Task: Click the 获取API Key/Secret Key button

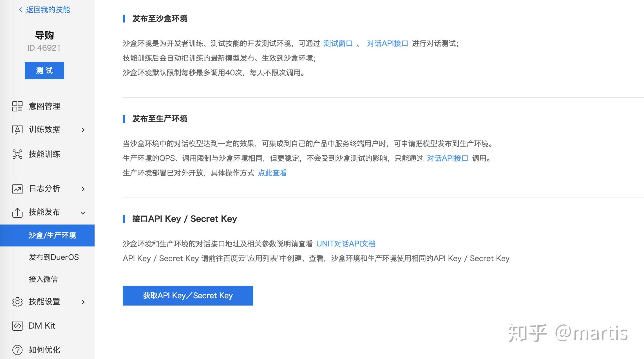Action: click(x=188, y=296)
